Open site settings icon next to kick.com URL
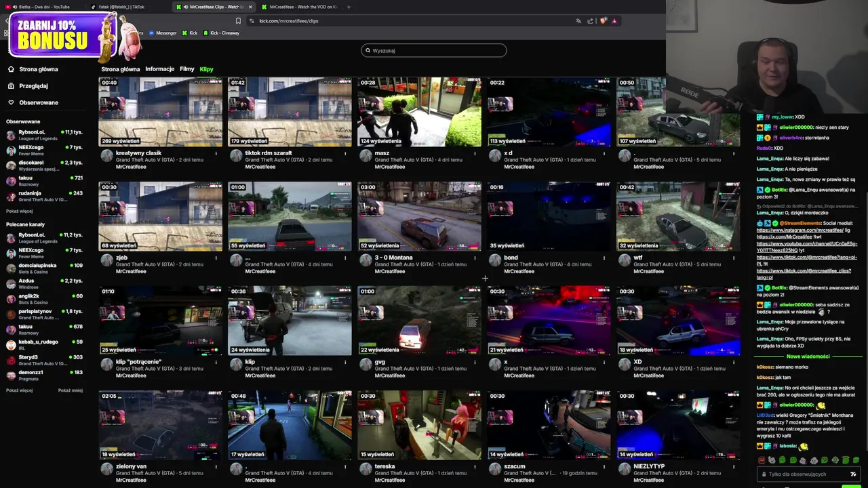The height and width of the screenshot is (488, 868). click(x=252, y=21)
